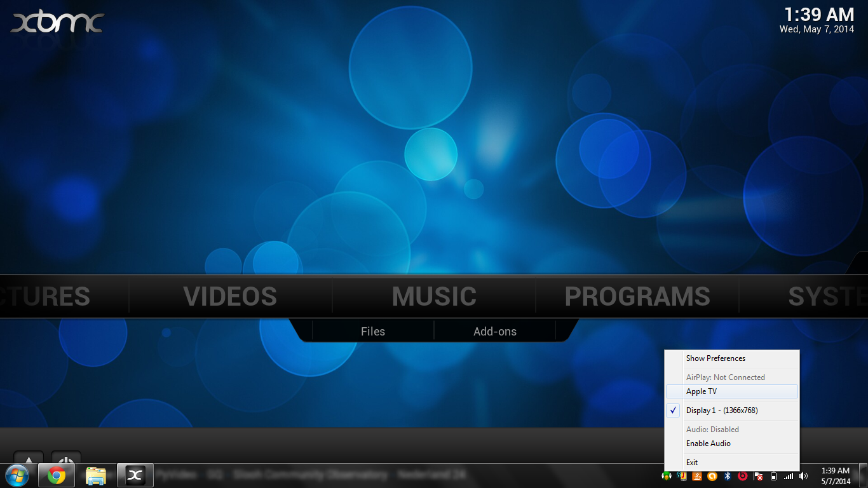The height and width of the screenshot is (488, 868).
Task: Click the AirParrot green parrot tray icon
Action: [667, 476]
